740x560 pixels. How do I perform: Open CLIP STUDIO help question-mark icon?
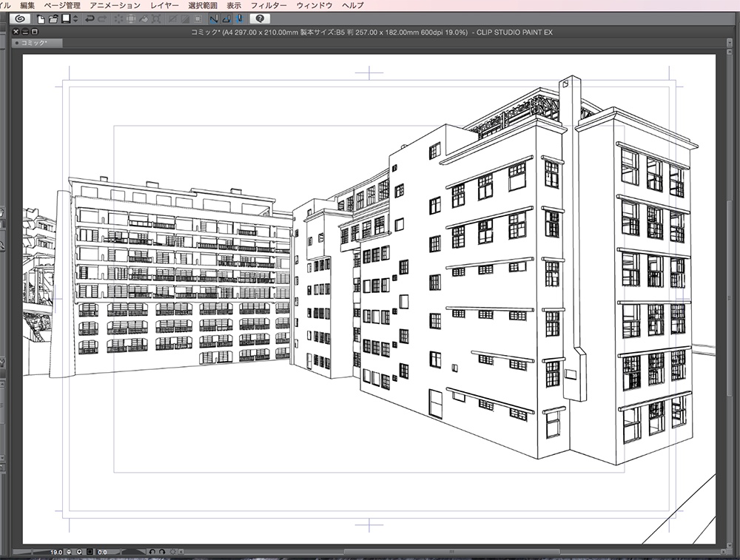pyautogui.click(x=260, y=19)
